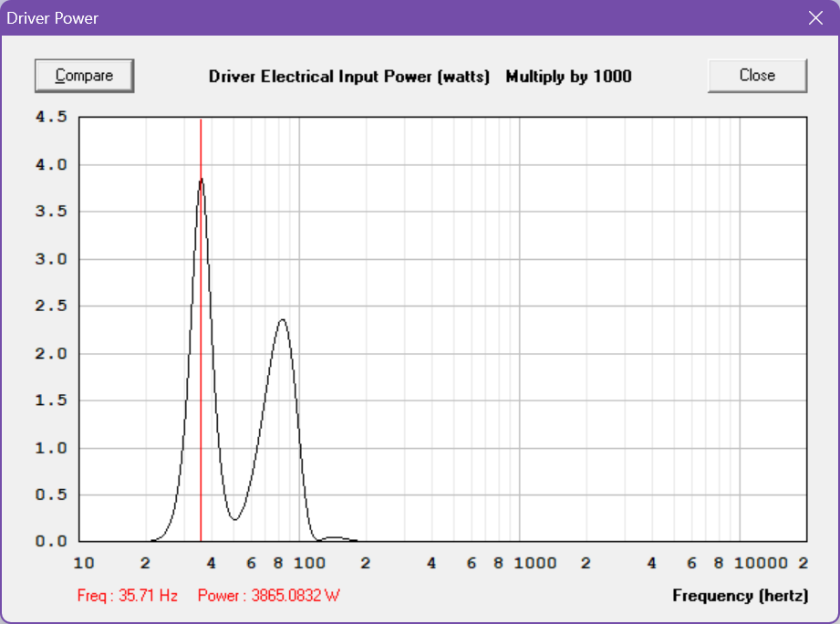The width and height of the screenshot is (840, 624).
Task: Select the red frequency cursor line
Action: point(201,329)
